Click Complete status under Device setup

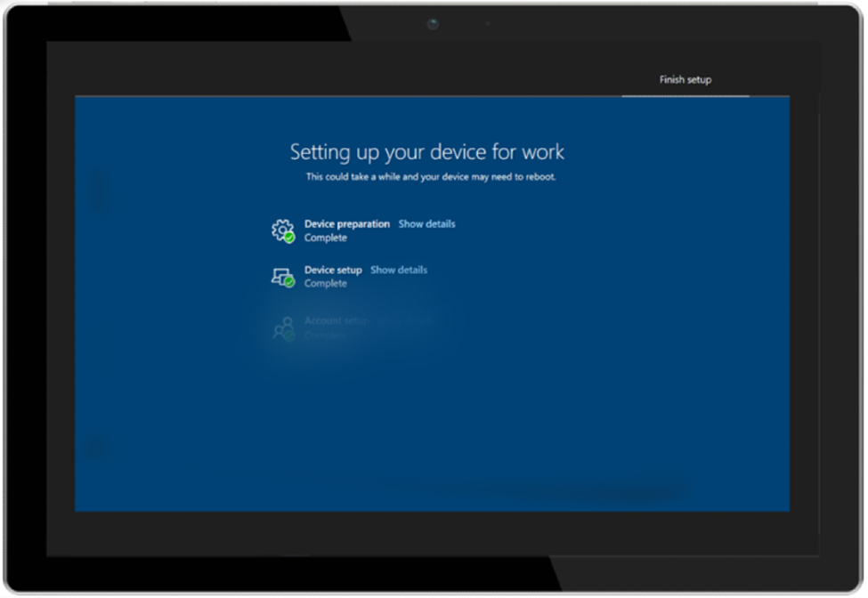325,283
